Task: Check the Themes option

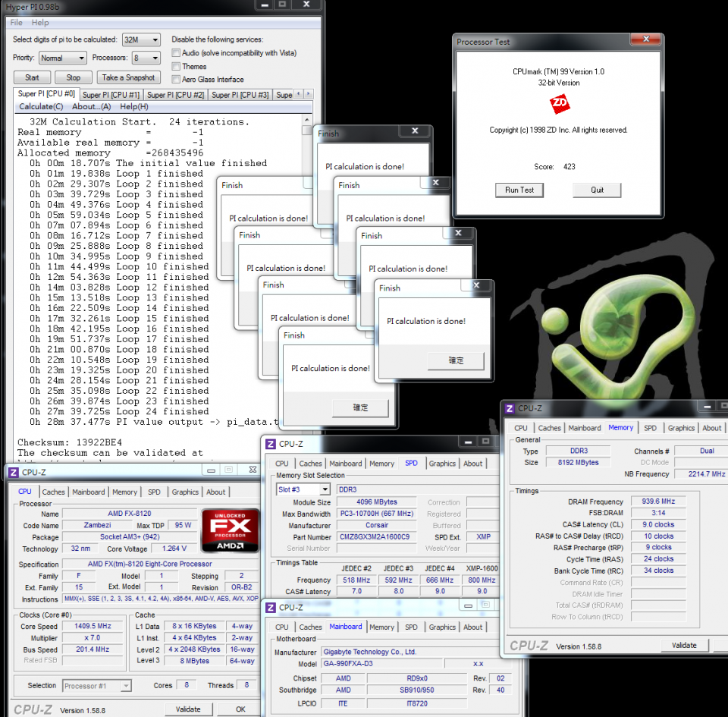Action: coord(176,65)
